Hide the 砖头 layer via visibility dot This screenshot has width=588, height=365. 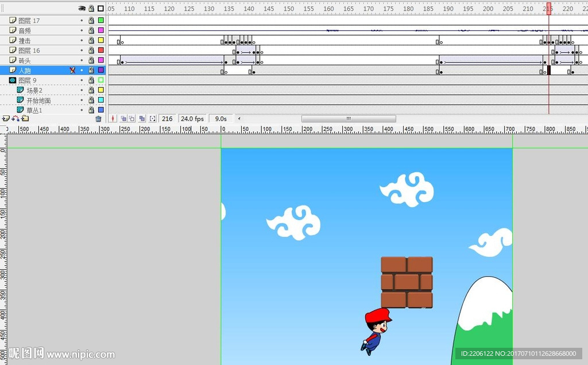82,60
